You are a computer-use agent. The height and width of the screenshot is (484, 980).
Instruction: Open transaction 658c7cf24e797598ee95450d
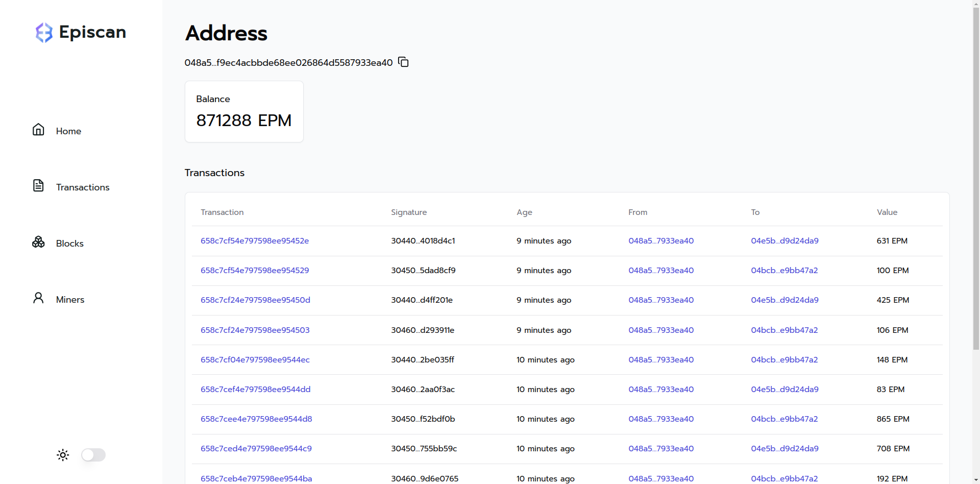coord(255,300)
